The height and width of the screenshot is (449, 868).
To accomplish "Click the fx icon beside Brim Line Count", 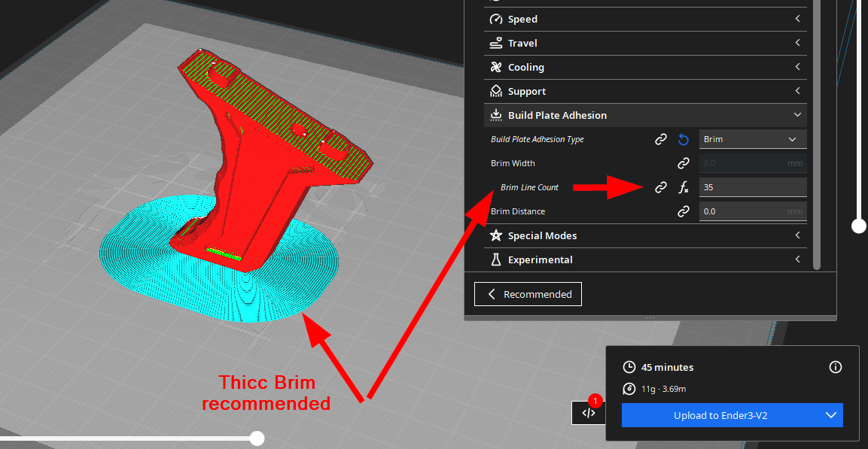I will pyautogui.click(x=684, y=187).
